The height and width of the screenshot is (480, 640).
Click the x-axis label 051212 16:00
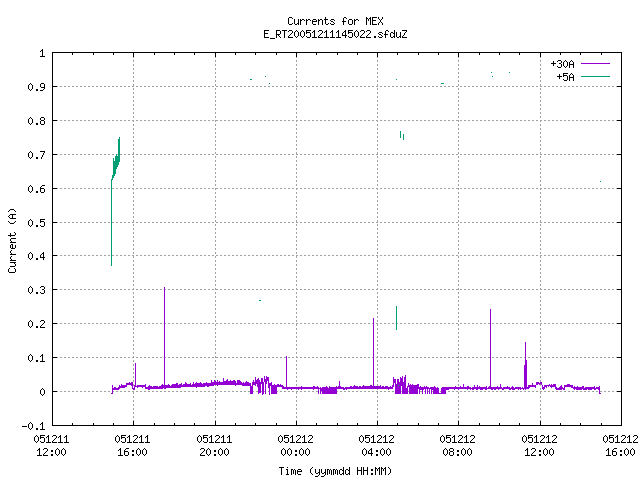(x=620, y=446)
